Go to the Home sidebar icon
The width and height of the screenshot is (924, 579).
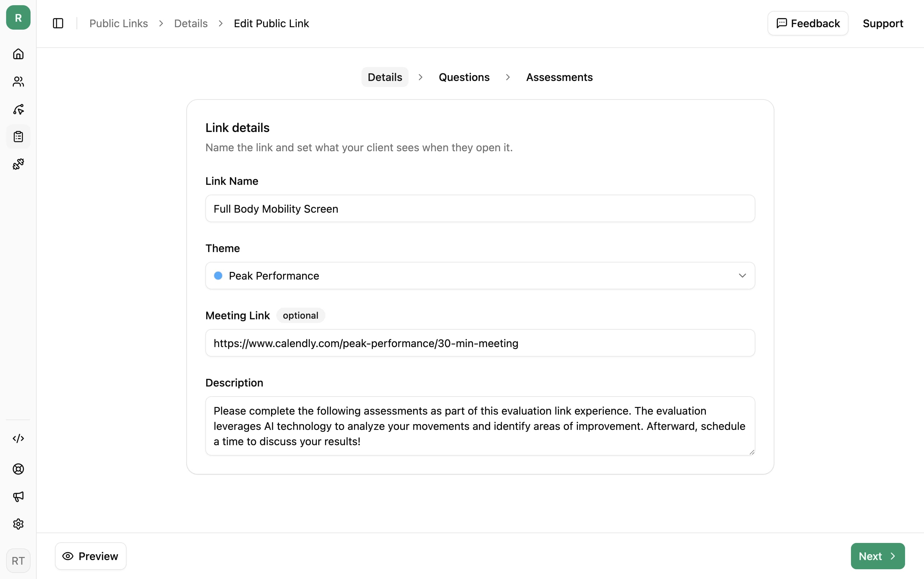18,54
